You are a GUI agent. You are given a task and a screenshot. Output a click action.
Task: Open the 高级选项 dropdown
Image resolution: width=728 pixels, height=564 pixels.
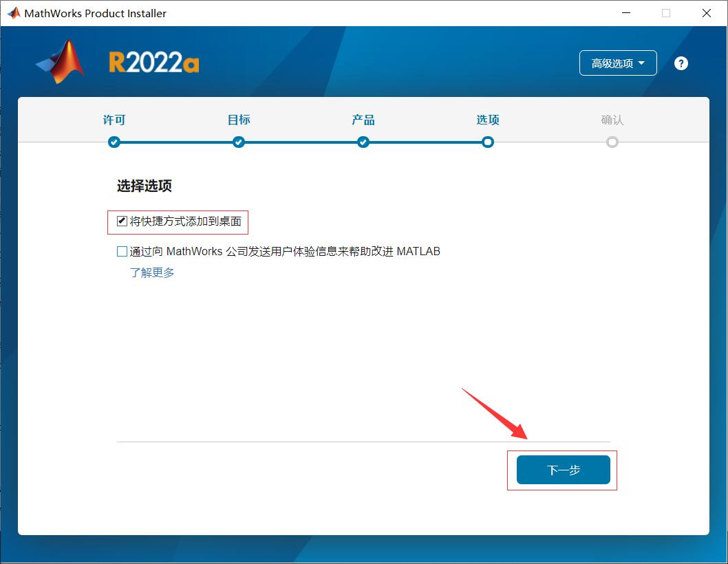pos(617,63)
